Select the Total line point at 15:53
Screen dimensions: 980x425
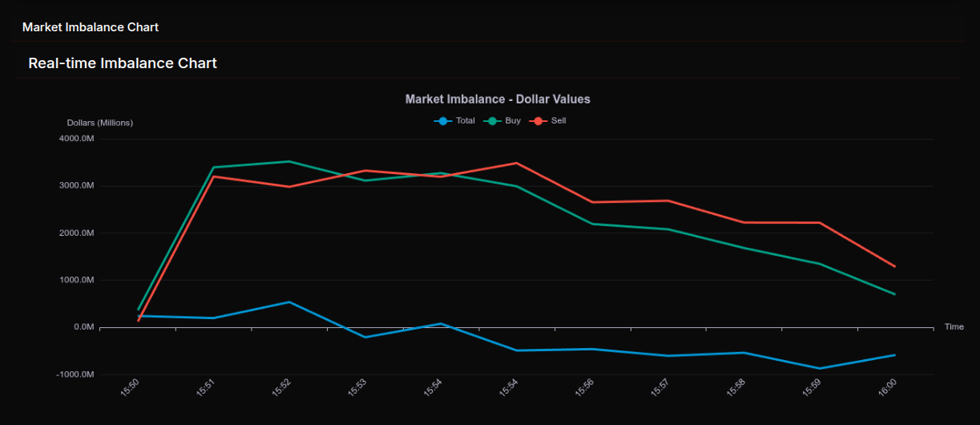click(365, 337)
